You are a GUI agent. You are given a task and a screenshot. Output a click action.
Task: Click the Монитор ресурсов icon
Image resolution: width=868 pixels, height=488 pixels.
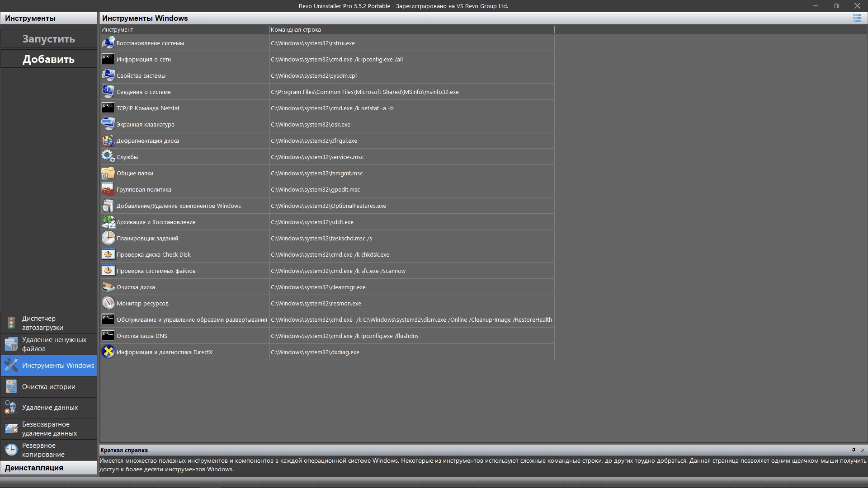click(x=108, y=303)
